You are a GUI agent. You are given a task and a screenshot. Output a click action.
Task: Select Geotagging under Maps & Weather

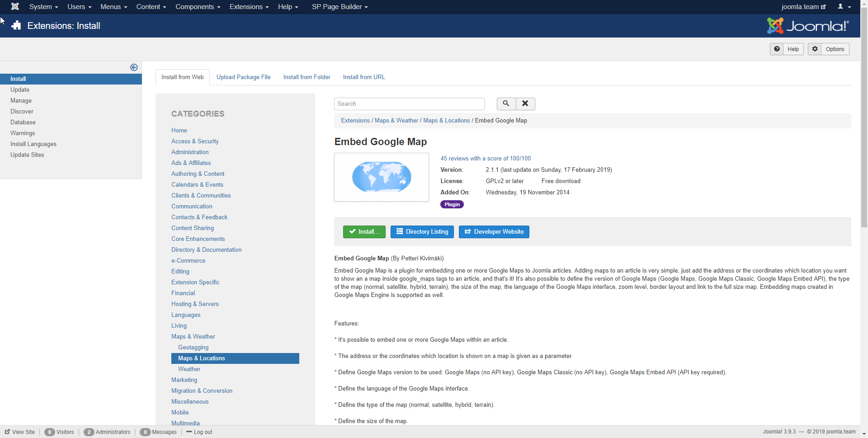(x=193, y=348)
